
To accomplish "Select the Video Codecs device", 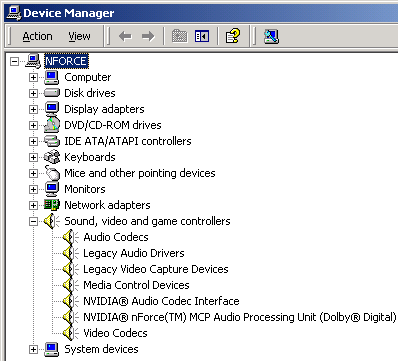I will tap(115, 333).
